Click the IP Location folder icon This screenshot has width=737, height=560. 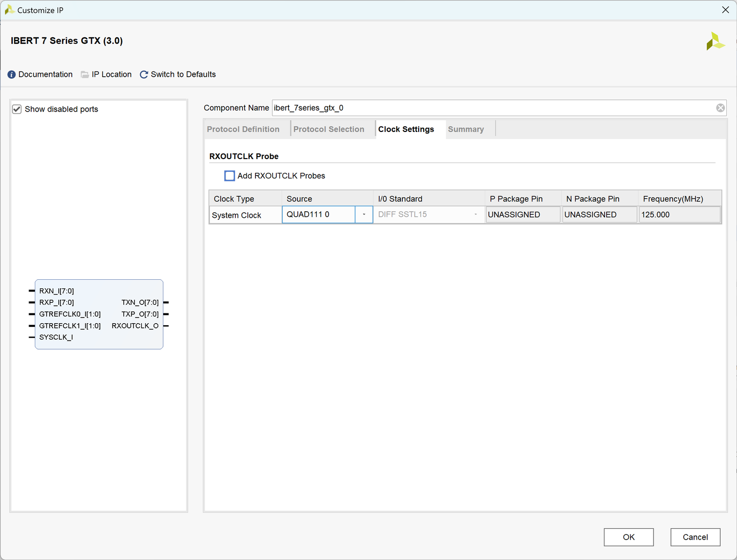[85, 75]
